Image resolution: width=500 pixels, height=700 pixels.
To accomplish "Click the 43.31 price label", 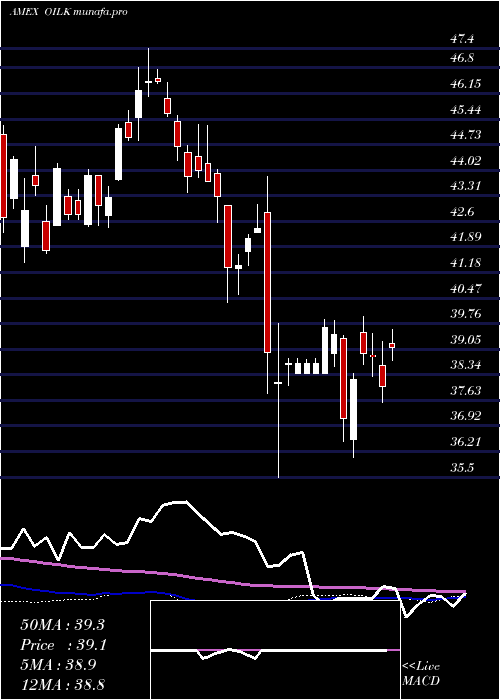I will pos(465,185).
